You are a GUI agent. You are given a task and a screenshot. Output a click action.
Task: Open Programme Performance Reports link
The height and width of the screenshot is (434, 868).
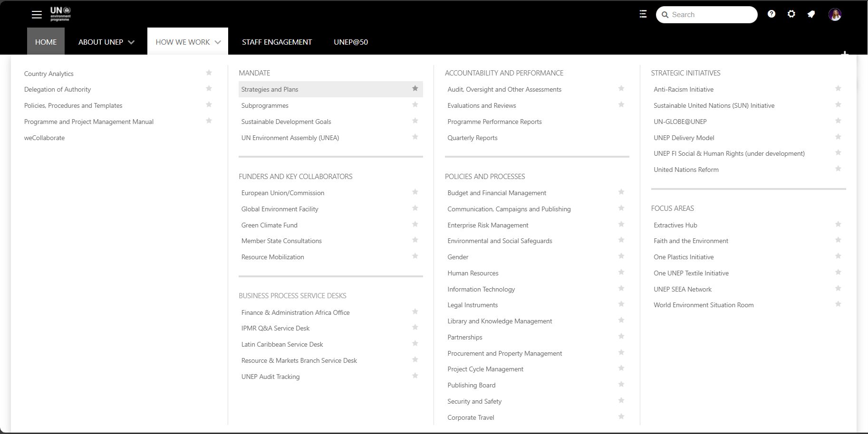[494, 122]
